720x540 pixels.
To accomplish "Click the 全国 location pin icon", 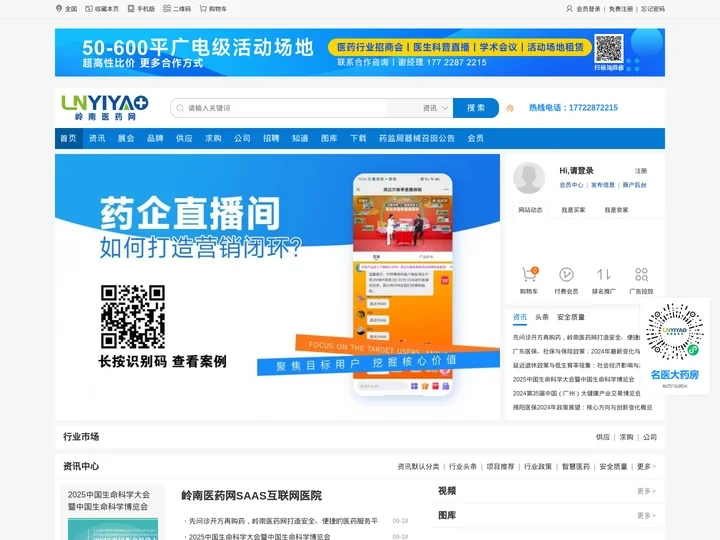I will click(59, 8).
